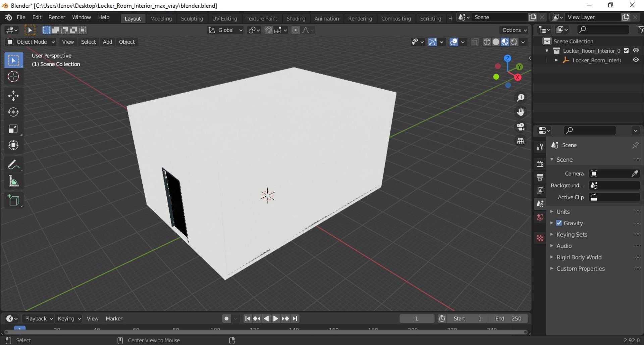Viewport: 644px width, 345px height.
Task: Open the viewport Add menu
Action: (107, 42)
